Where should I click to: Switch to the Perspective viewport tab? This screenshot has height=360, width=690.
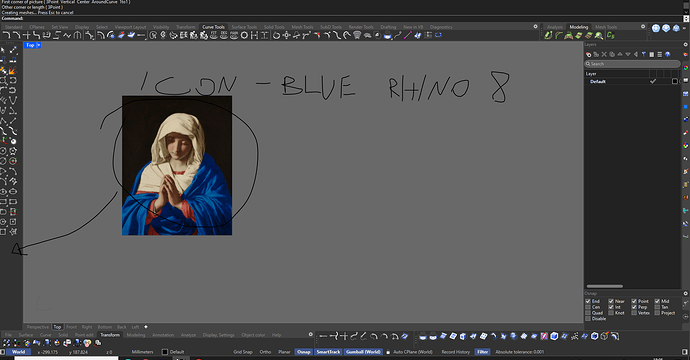pyautogui.click(x=38, y=327)
